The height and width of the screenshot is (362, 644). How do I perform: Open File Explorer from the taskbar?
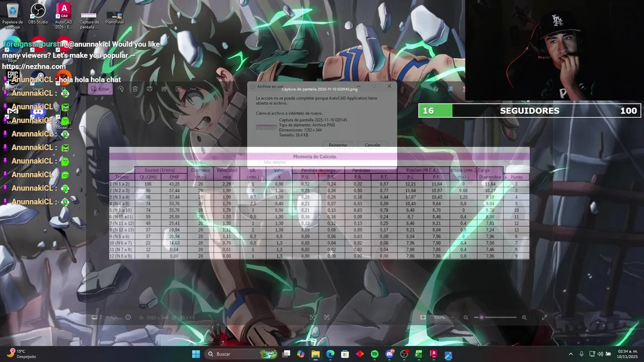(315, 354)
